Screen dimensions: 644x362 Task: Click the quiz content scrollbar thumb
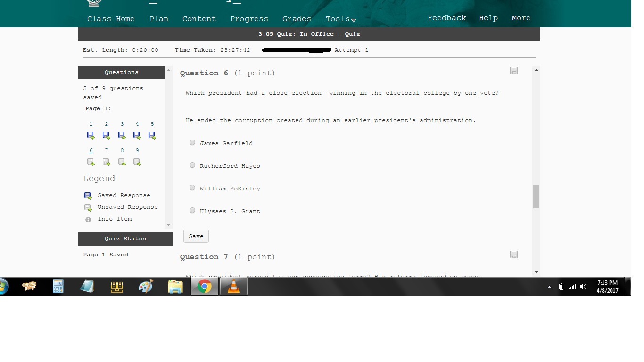click(x=536, y=197)
